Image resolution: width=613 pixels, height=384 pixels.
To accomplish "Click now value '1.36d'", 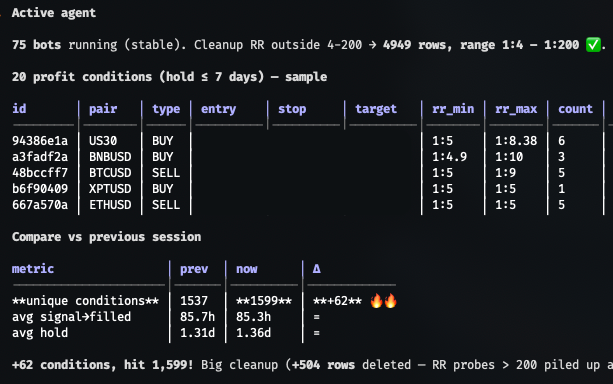I will pyautogui.click(x=253, y=333).
